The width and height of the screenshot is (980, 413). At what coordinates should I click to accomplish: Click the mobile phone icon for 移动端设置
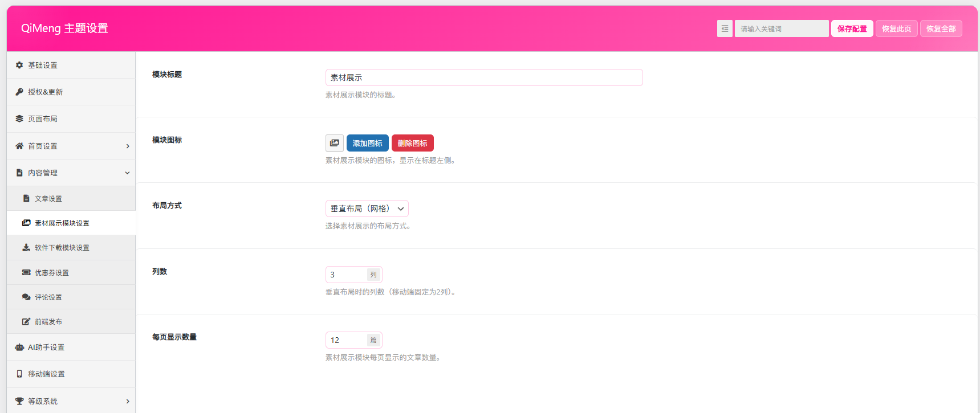pos(19,374)
